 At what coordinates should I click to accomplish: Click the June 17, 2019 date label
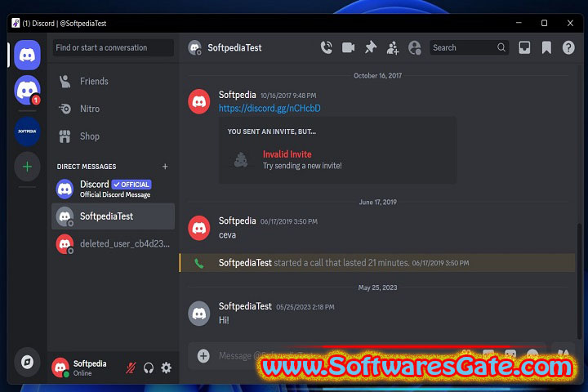pos(377,202)
